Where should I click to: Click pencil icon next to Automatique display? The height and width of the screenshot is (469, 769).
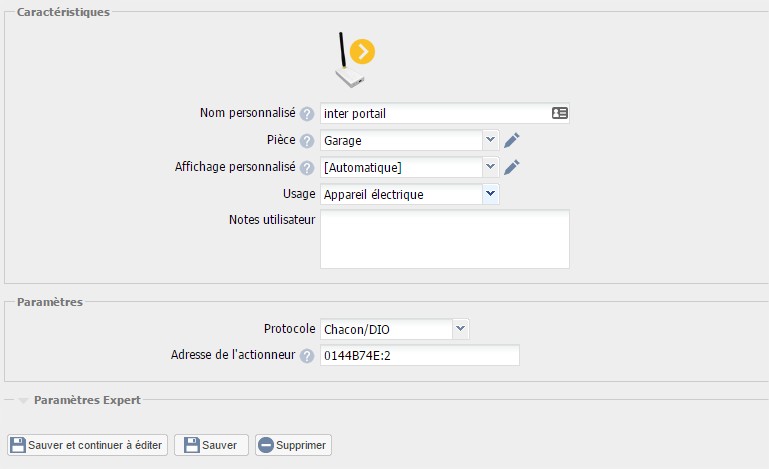point(512,167)
